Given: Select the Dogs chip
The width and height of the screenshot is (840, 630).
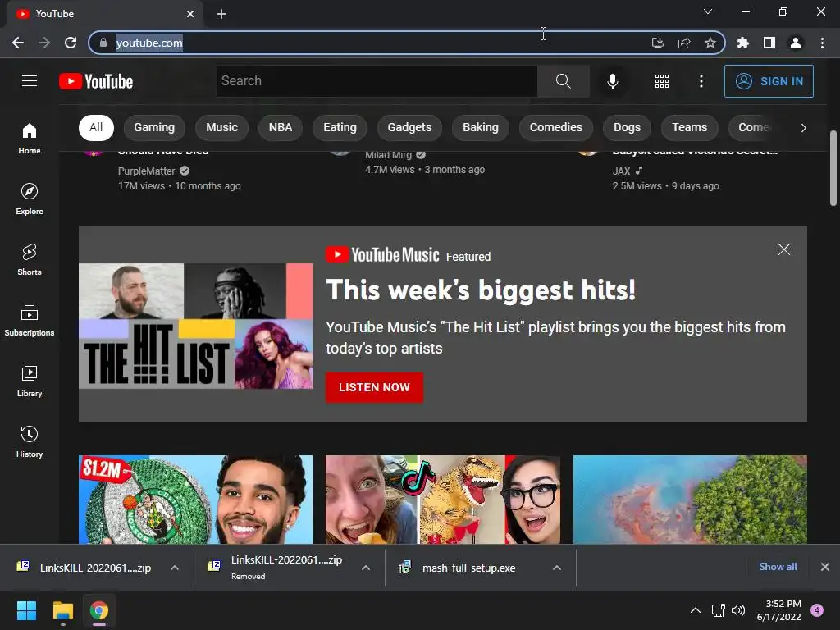Looking at the screenshot, I should click(x=627, y=127).
